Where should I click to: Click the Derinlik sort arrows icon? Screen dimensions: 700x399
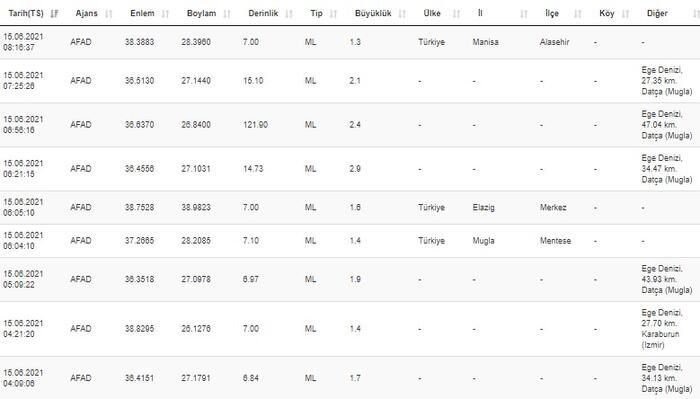tap(289, 14)
